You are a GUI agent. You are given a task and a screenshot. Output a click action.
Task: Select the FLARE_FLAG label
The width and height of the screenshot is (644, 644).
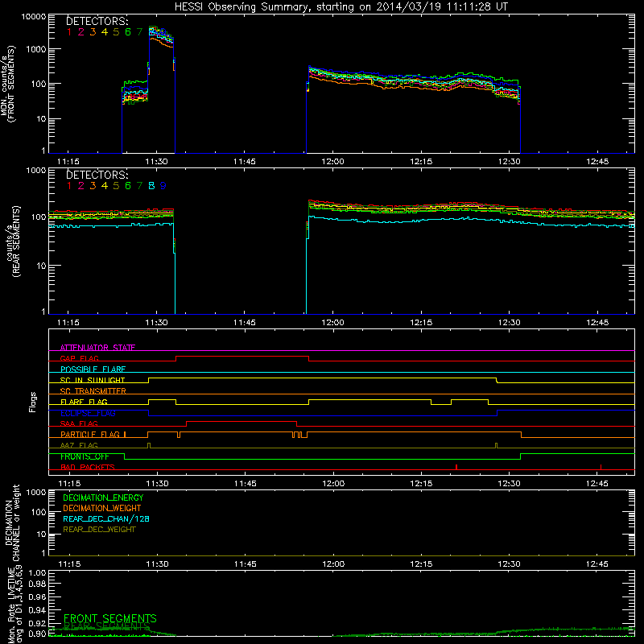pyautogui.click(x=84, y=402)
